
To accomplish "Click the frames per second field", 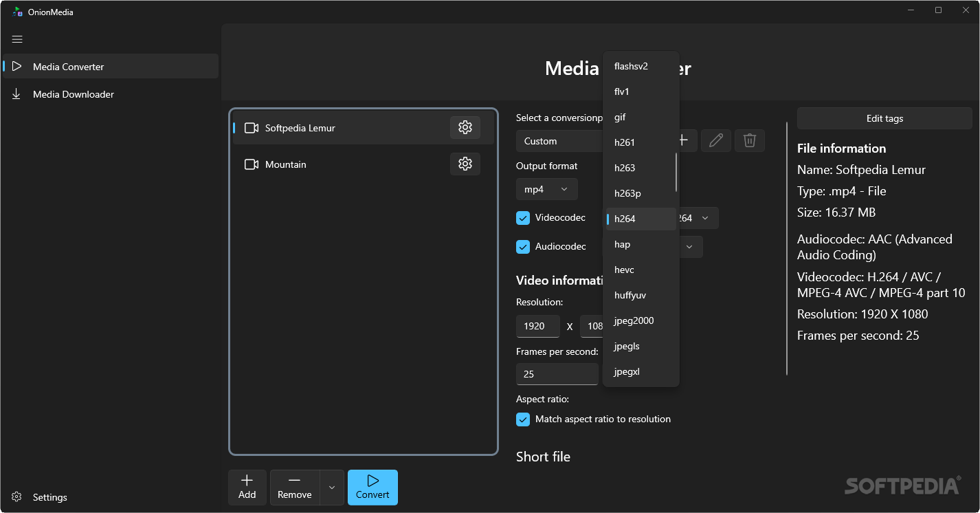I will (557, 374).
